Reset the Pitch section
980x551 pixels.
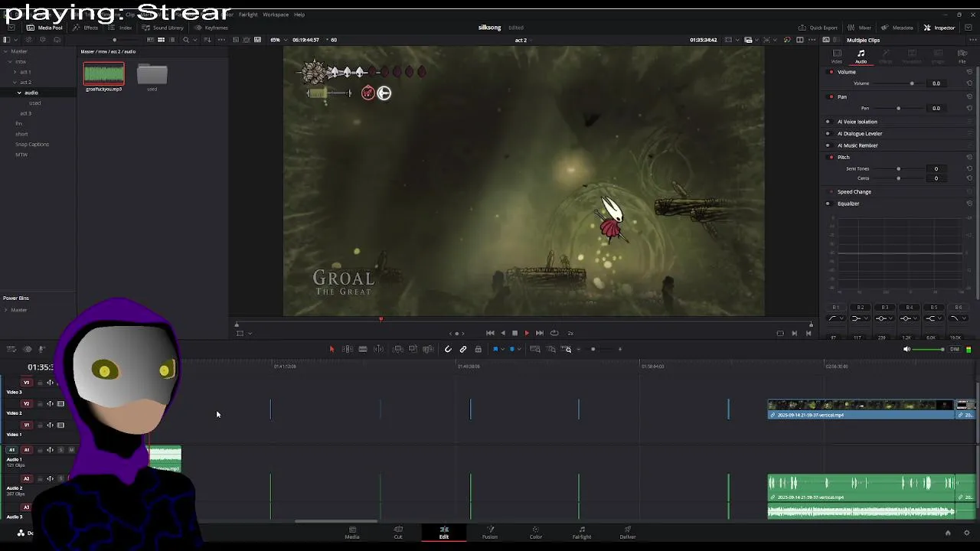point(971,158)
